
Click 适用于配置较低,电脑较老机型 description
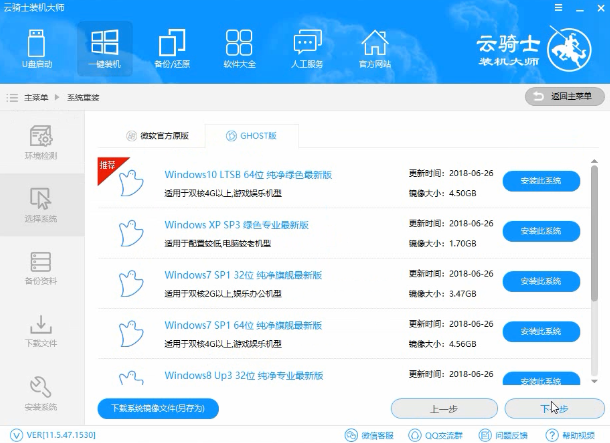(x=217, y=244)
